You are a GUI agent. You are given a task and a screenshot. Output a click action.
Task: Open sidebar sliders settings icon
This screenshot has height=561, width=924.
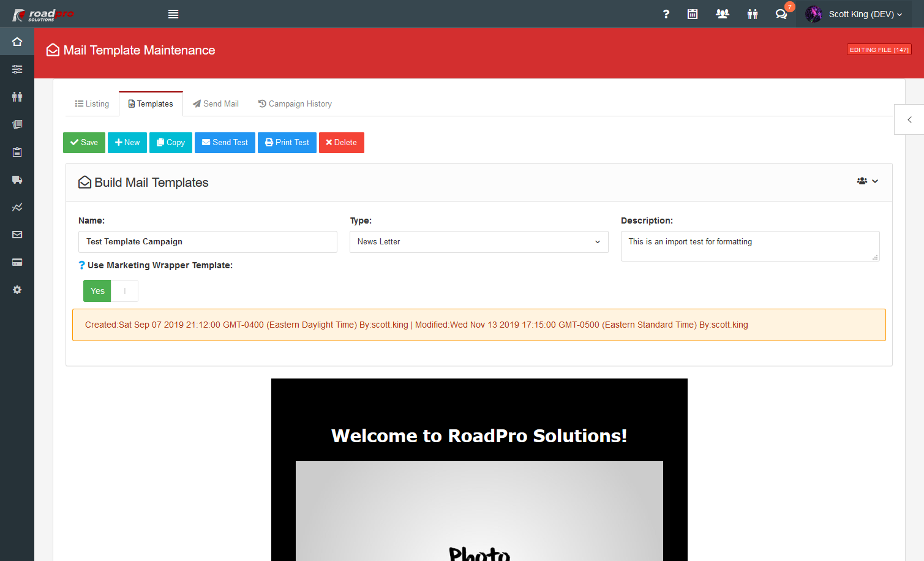pyautogui.click(x=17, y=69)
